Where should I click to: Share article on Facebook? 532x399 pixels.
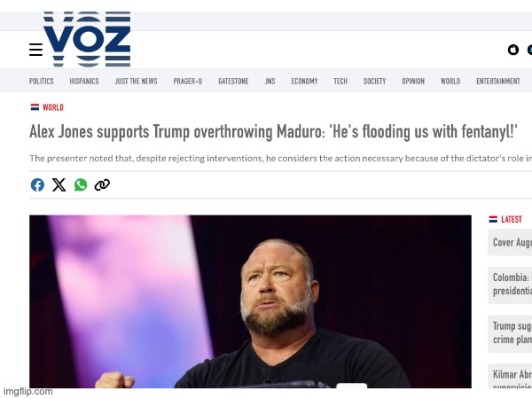[37, 185]
